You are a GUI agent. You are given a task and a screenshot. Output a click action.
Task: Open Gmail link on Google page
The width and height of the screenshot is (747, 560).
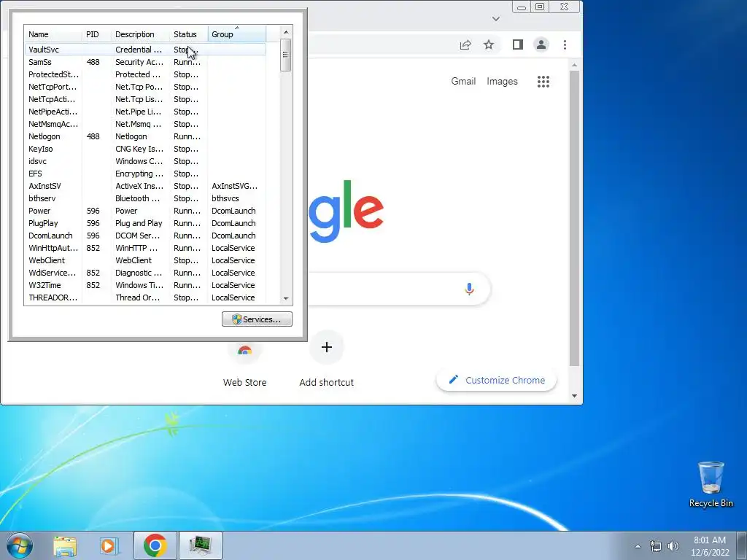[463, 82]
